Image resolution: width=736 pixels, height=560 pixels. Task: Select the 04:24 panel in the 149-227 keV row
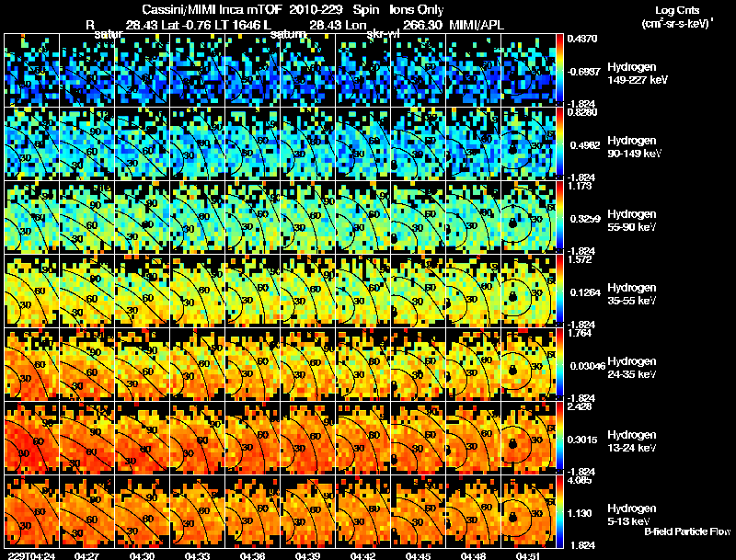32,70
